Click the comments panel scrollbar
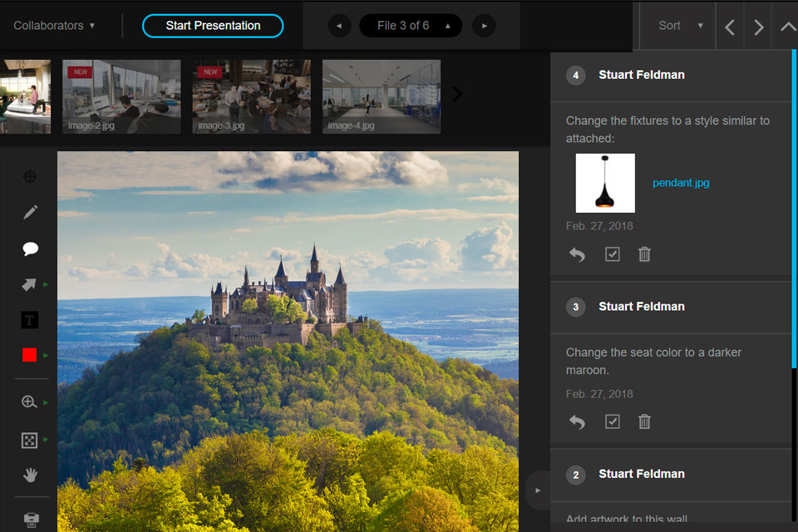The width and height of the screenshot is (798, 532). tap(794, 209)
